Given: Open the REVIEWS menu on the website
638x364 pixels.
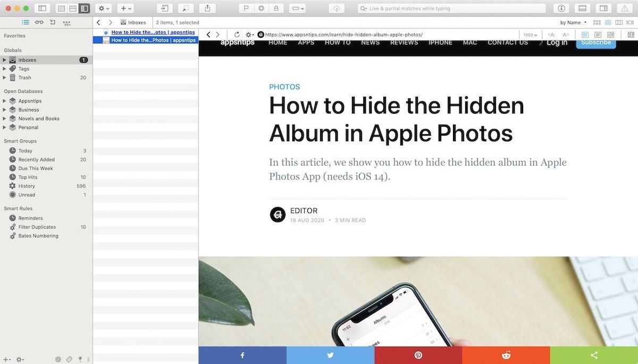Looking at the screenshot, I should (404, 43).
